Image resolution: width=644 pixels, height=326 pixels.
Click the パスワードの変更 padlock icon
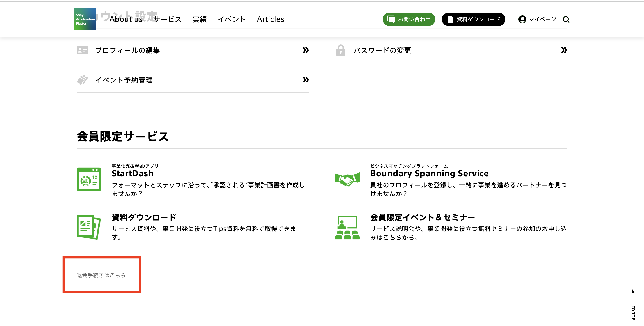tap(341, 50)
